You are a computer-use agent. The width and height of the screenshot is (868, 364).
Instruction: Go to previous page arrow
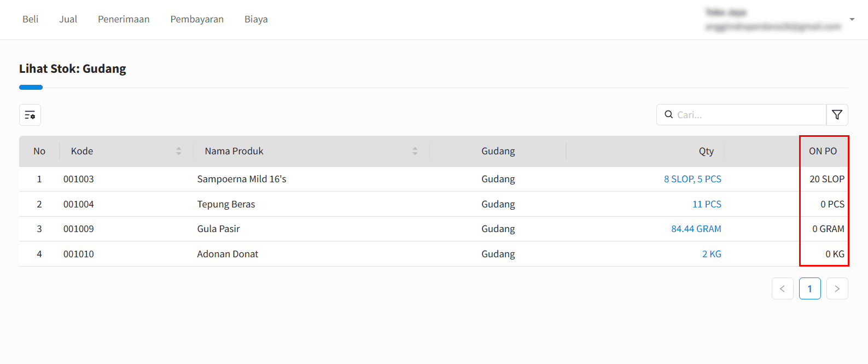782,288
